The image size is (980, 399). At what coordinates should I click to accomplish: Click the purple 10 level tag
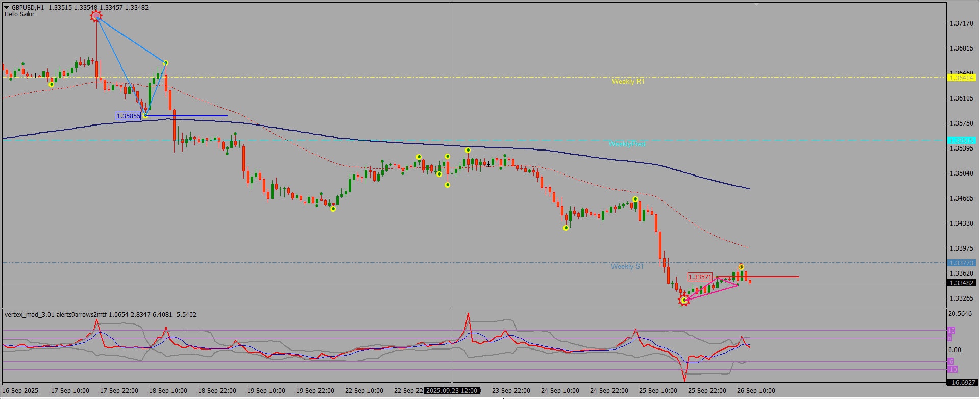coord(951,331)
